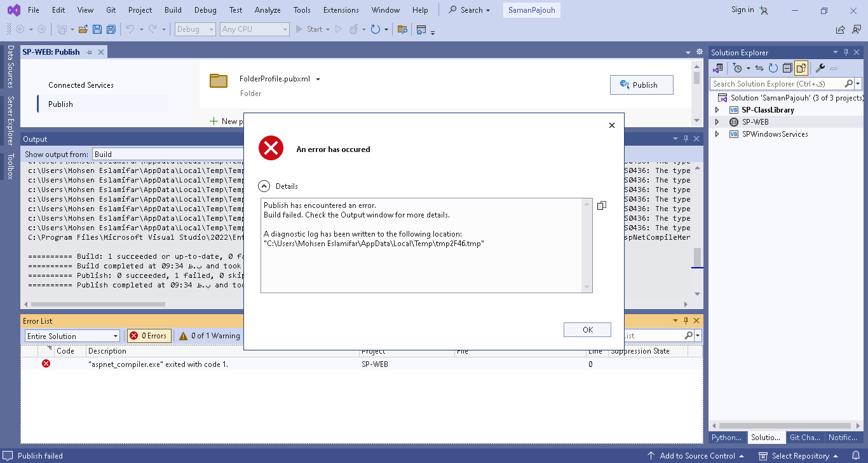Image resolution: width=868 pixels, height=463 pixels.
Task: Switch Solution Explorer views icon
Action: [718, 68]
